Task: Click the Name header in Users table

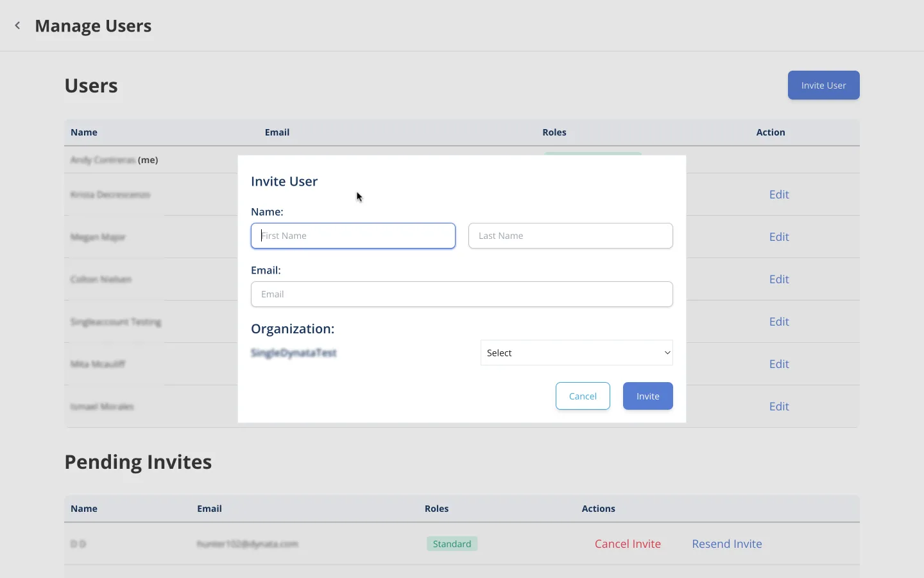Action: coord(84,132)
